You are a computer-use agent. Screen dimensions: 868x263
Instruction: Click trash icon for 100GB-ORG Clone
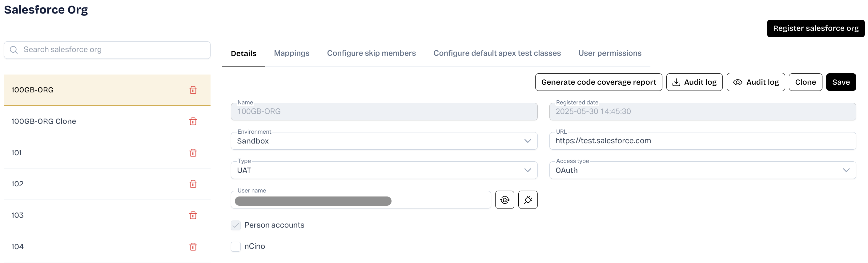[193, 121]
